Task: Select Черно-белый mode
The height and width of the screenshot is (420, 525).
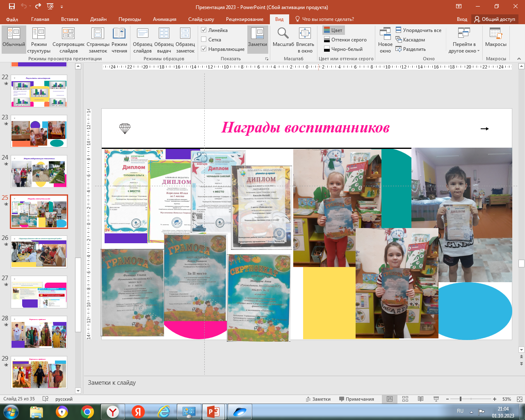Action: (x=343, y=49)
